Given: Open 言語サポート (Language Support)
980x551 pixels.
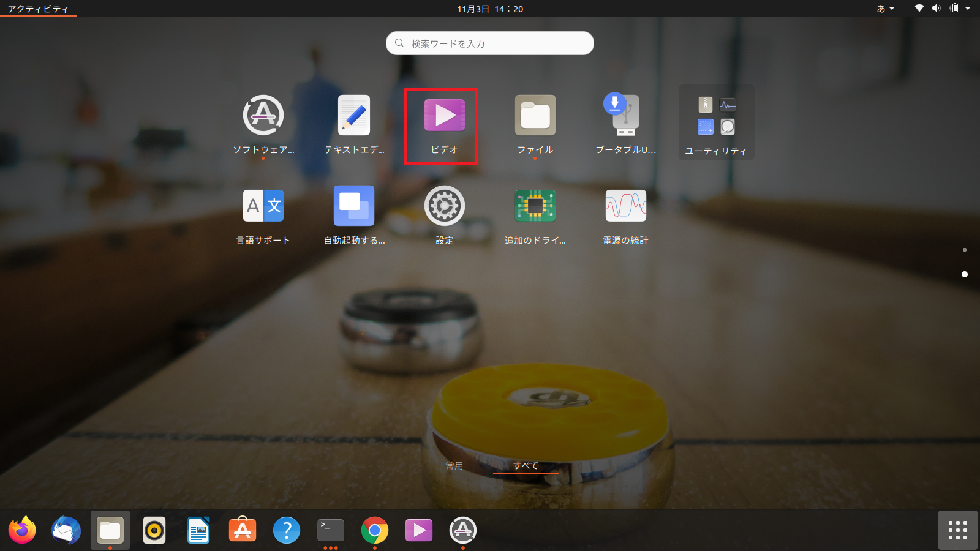Looking at the screenshot, I should [x=263, y=206].
